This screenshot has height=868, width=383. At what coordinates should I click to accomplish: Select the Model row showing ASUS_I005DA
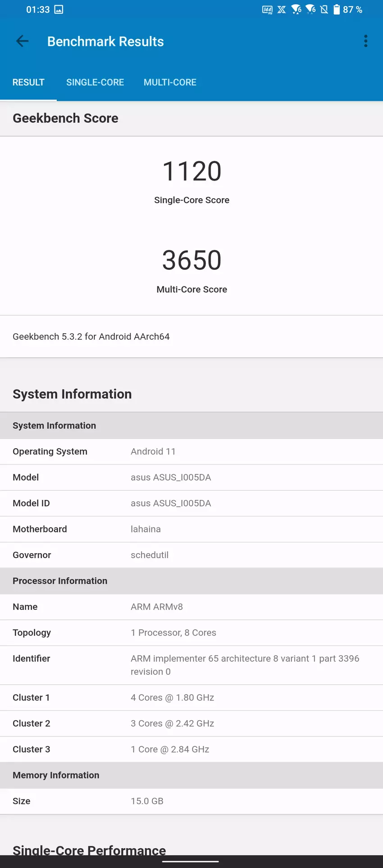191,477
